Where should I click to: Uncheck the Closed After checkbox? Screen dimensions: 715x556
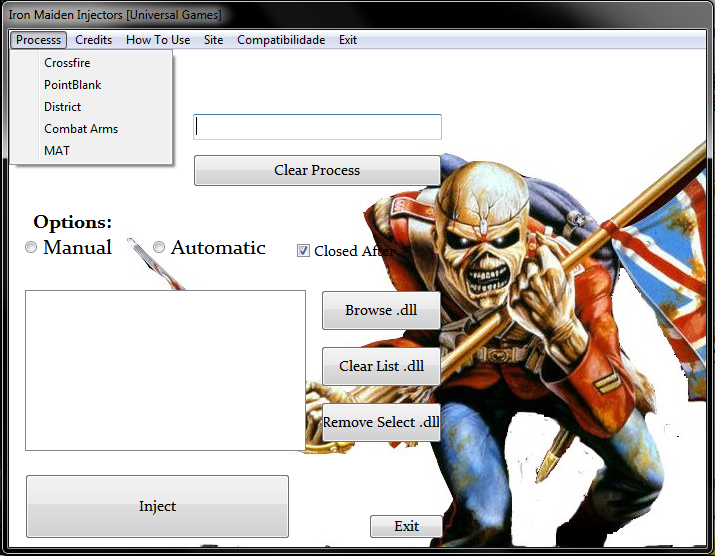(x=304, y=251)
